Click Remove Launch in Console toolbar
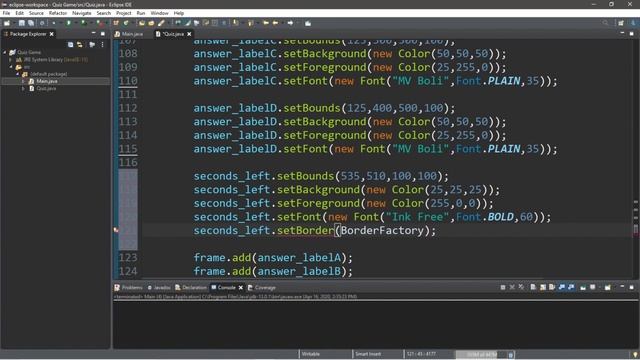Screen dimensions: 640x360 pyautogui.click(x=512, y=287)
